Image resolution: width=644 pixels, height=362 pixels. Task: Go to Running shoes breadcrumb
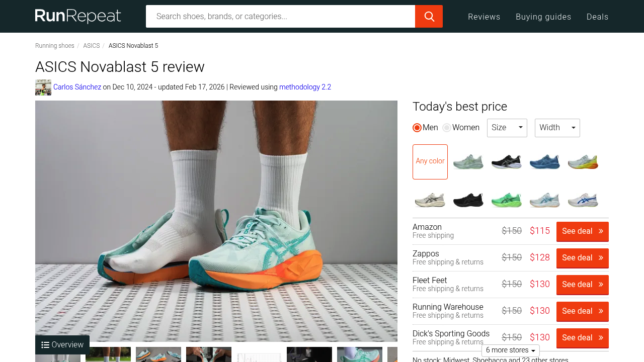55,46
